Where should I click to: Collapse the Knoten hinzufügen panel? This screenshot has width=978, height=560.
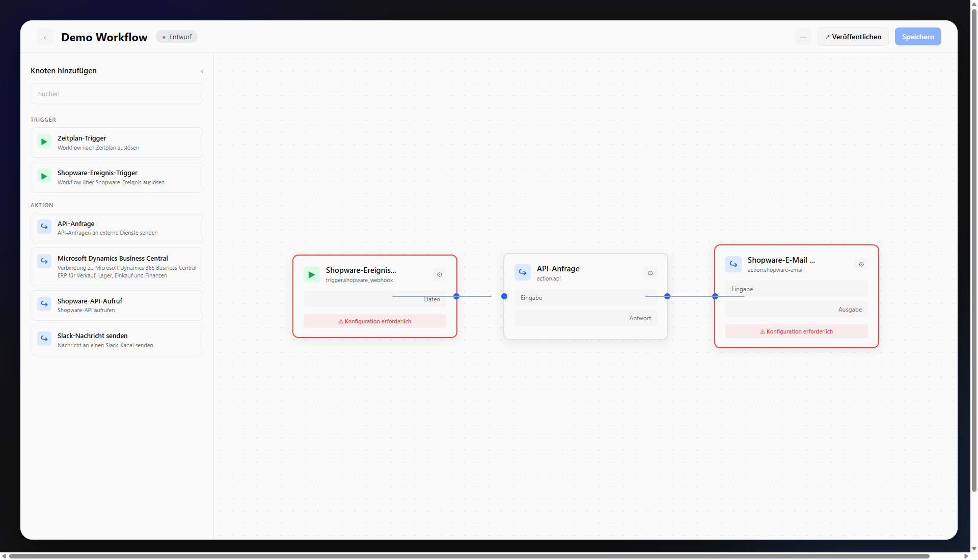pos(202,71)
